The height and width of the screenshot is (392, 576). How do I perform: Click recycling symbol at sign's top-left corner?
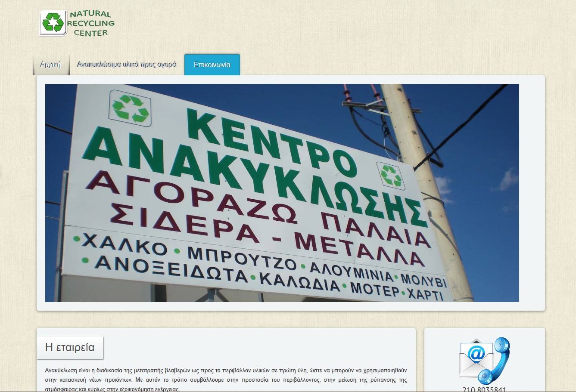131,108
